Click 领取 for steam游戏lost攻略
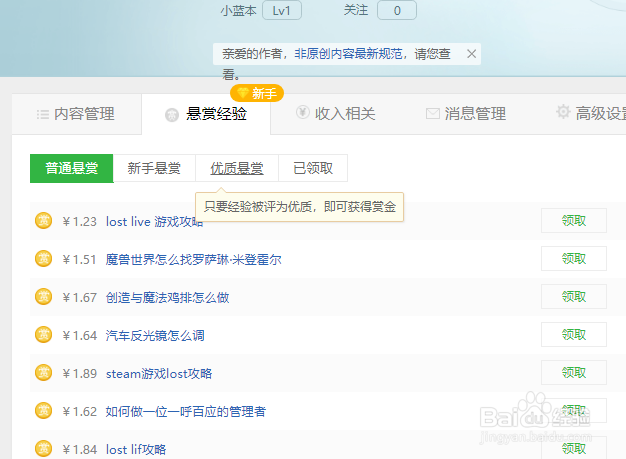The width and height of the screenshot is (626, 459). click(x=574, y=372)
